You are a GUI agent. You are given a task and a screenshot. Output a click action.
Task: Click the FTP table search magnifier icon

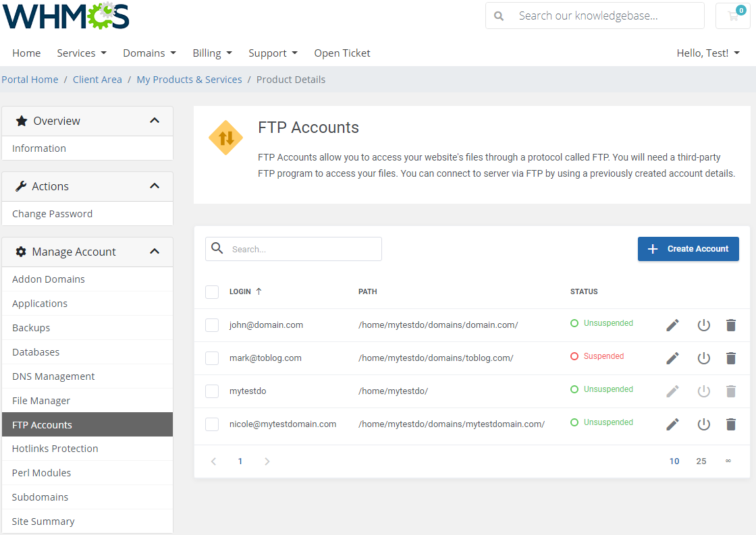217,248
